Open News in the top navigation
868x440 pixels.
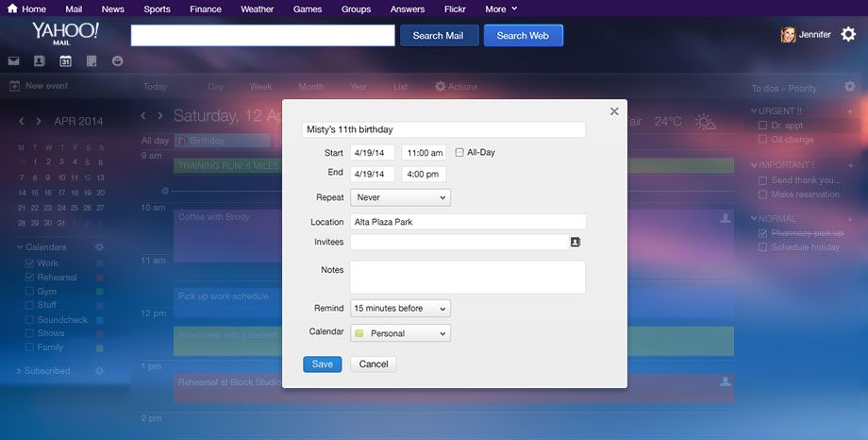tap(113, 8)
